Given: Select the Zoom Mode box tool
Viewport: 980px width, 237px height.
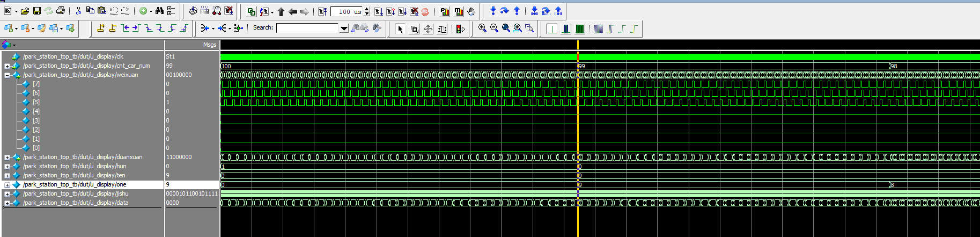Looking at the screenshot, I should (414, 29).
